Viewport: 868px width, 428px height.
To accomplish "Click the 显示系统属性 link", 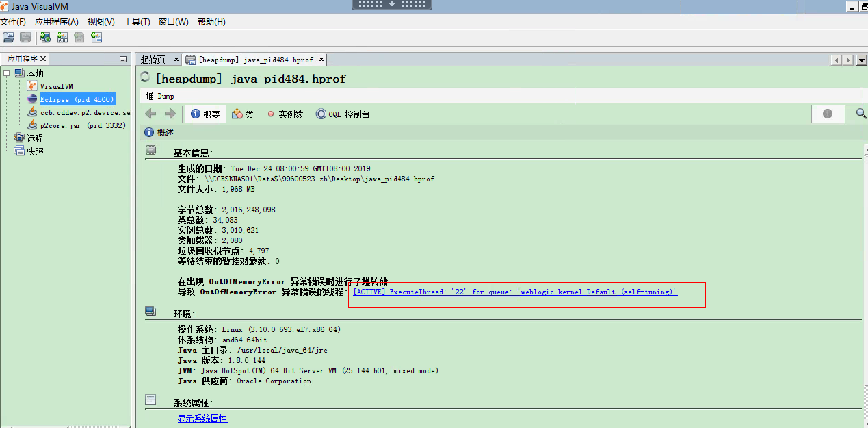I will [202, 418].
